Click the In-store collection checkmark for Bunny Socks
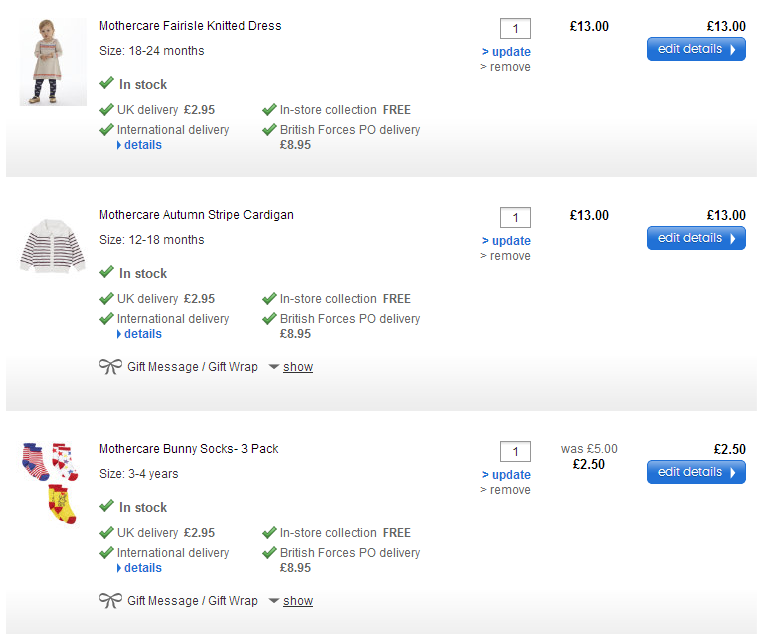Screen dimensions: 767x634 tap(269, 532)
